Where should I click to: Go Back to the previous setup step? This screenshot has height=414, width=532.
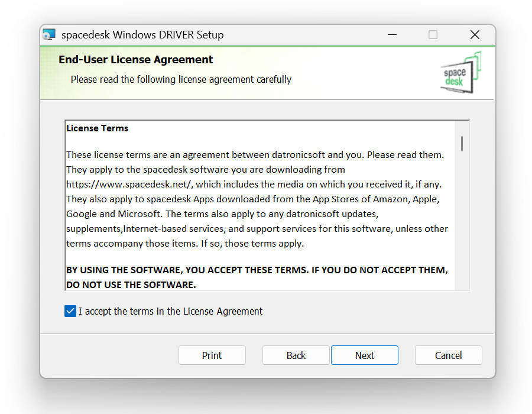[x=296, y=355]
